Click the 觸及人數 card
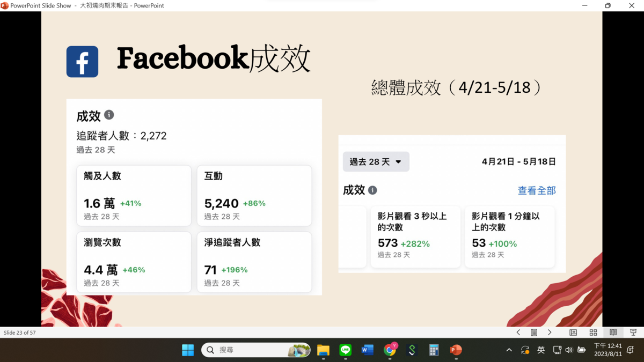Image resolution: width=644 pixels, height=362 pixels. (x=134, y=196)
